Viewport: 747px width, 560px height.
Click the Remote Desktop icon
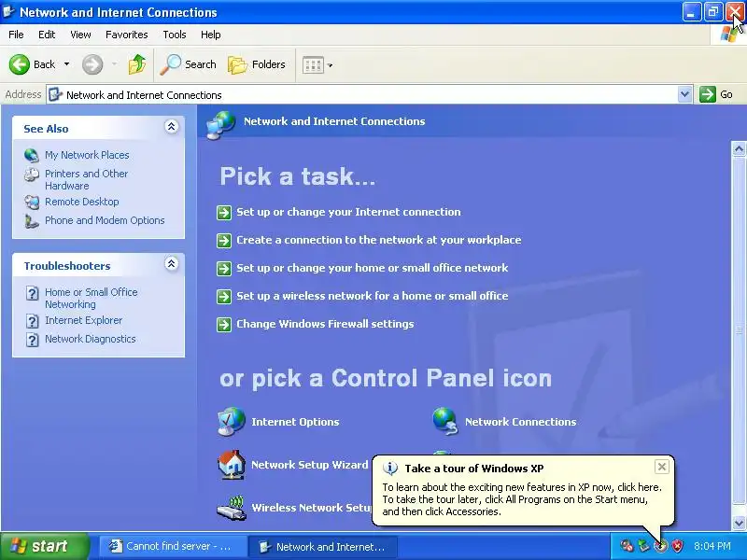[32, 202]
